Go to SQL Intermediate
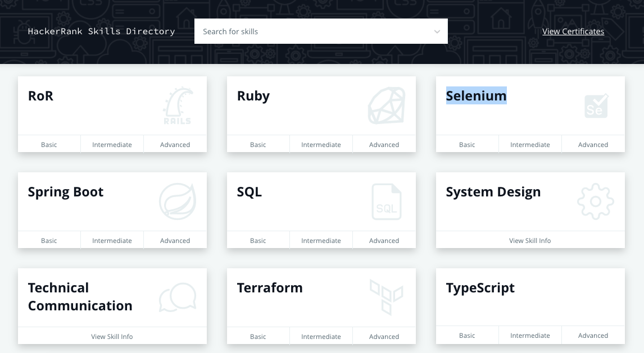Screen dimensions: 644x353 tap(321, 240)
